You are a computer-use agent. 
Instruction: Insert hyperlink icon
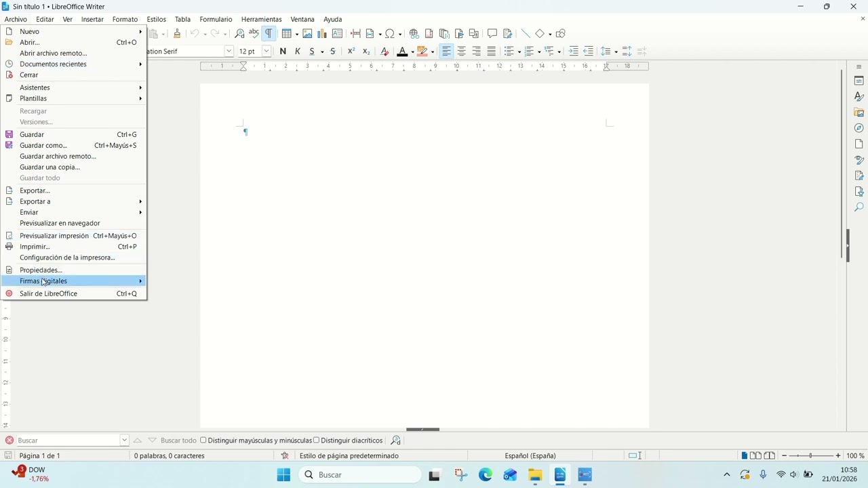[414, 33]
